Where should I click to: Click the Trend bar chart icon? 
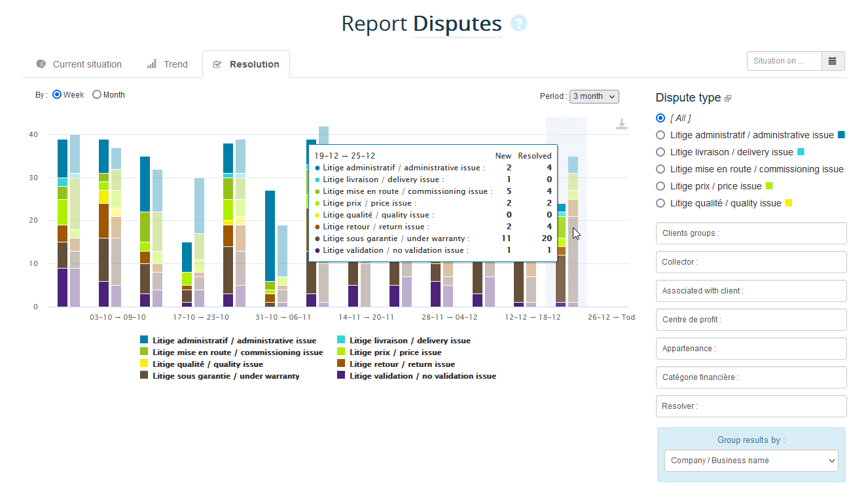click(152, 64)
